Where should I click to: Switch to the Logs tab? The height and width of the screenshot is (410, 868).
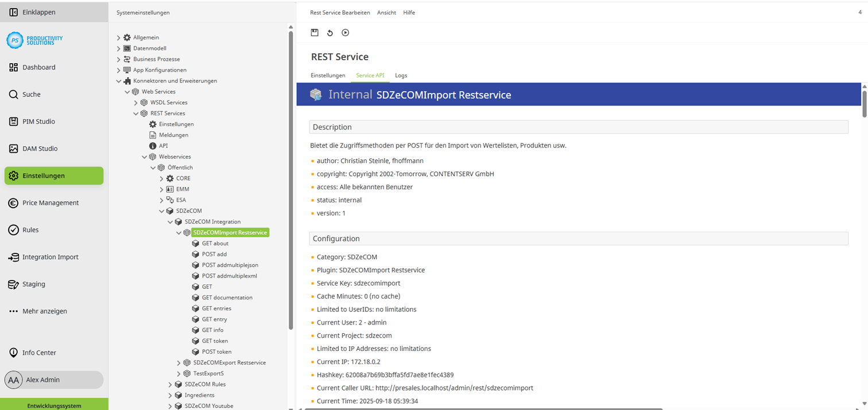pyautogui.click(x=401, y=75)
